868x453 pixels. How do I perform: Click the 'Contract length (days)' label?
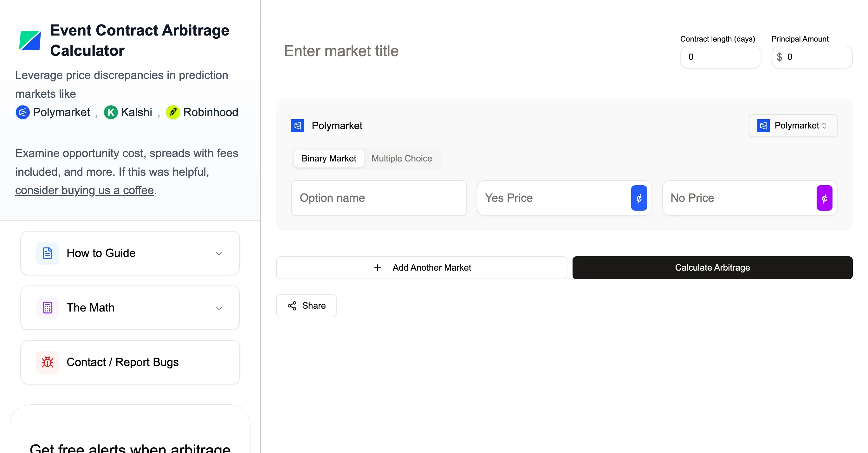pos(717,39)
